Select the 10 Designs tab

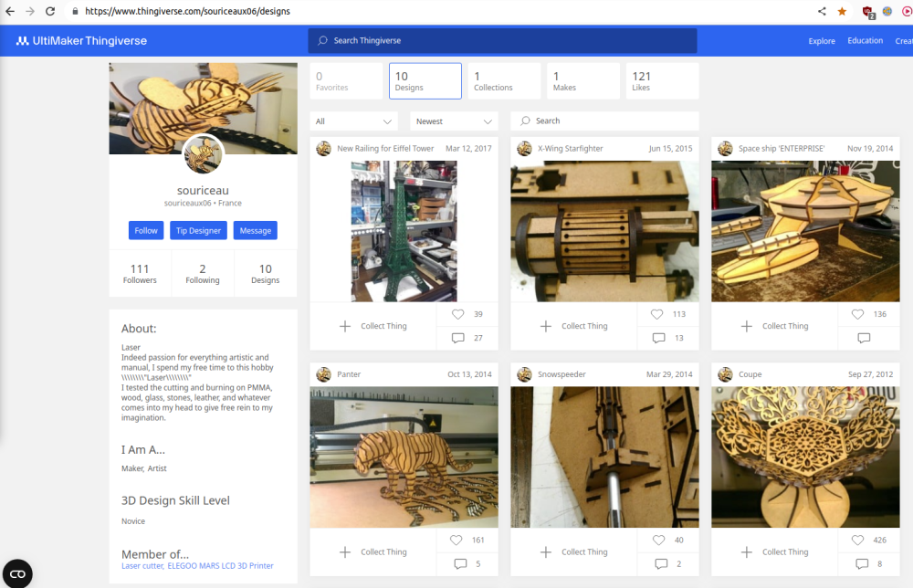coord(425,81)
